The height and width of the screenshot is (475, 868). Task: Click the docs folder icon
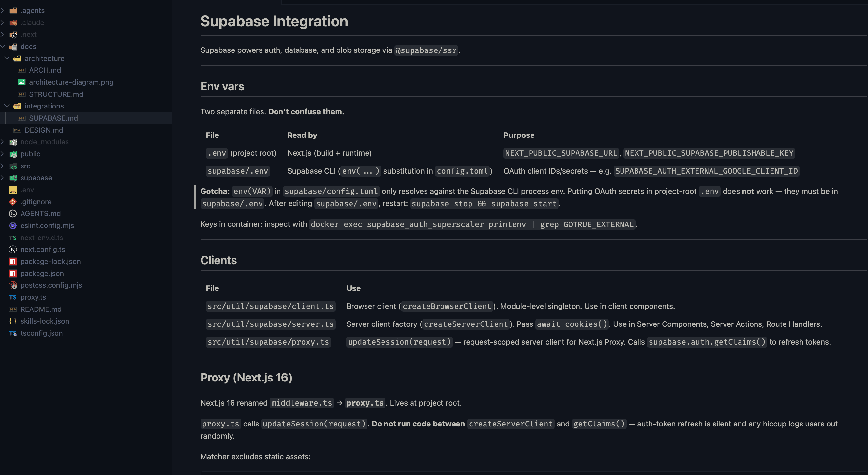pos(13,47)
